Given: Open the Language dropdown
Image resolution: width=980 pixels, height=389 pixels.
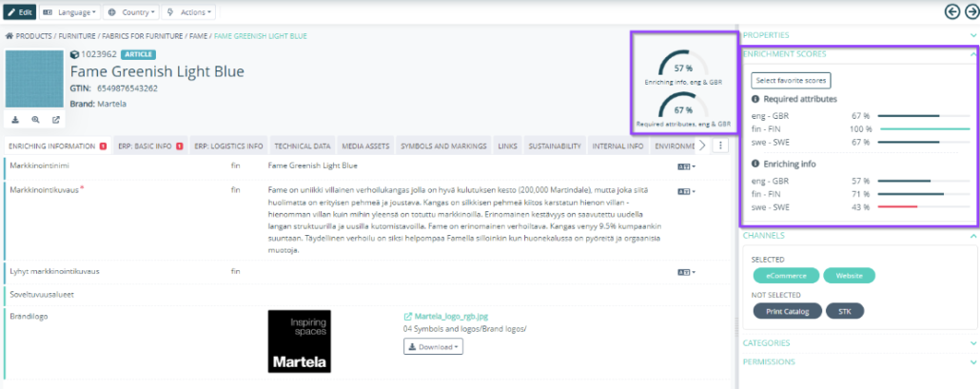Looking at the screenshot, I should pyautogui.click(x=70, y=11).
